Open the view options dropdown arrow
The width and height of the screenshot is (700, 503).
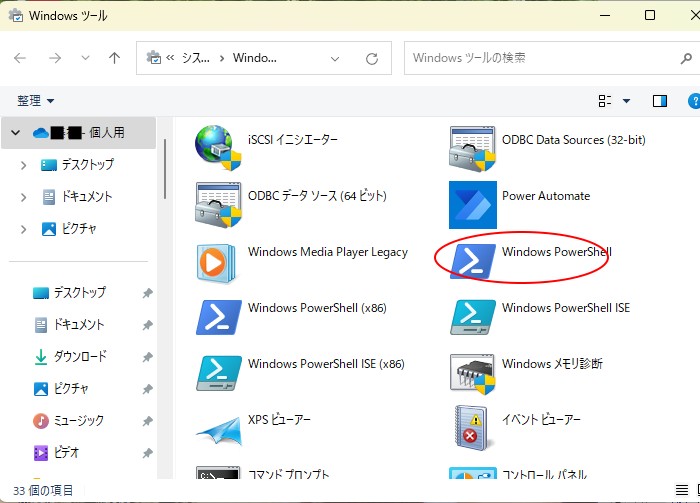[x=626, y=101]
